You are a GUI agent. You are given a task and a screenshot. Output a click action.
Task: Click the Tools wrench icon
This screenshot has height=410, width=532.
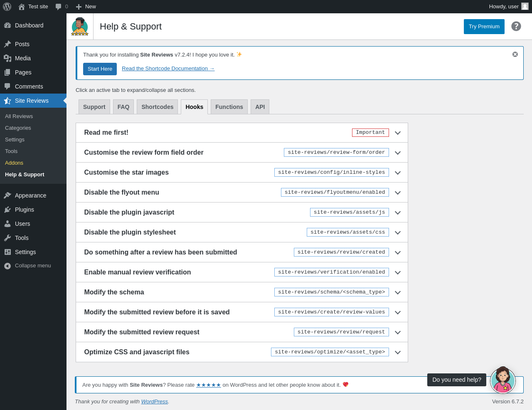point(7,238)
